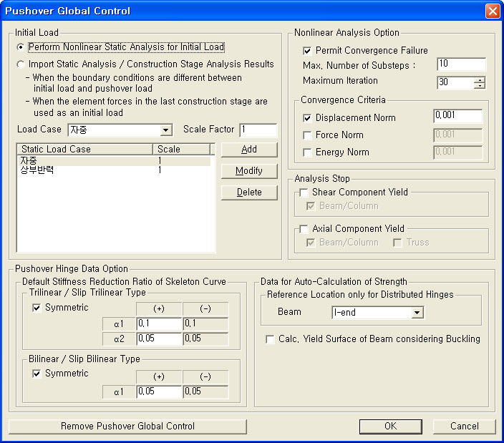Image resolution: width=504 pixels, height=443 pixels.
Task: Toggle the Displacement Norm checkbox
Action: 307,118
